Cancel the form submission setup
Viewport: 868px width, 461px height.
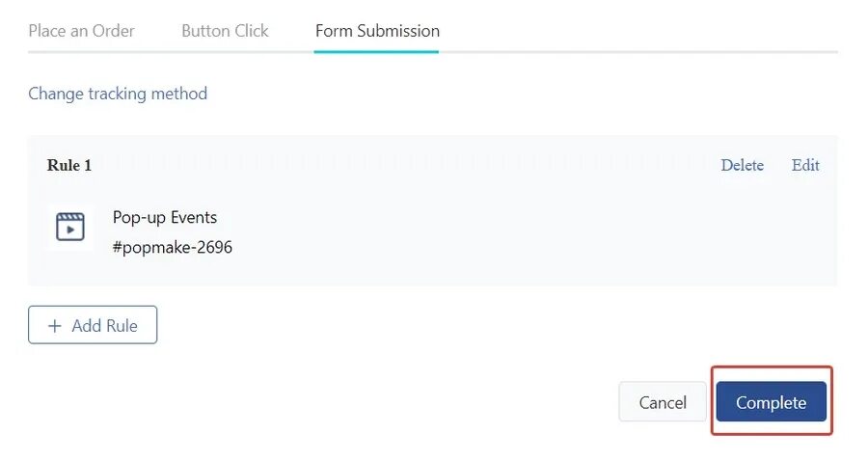click(663, 402)
